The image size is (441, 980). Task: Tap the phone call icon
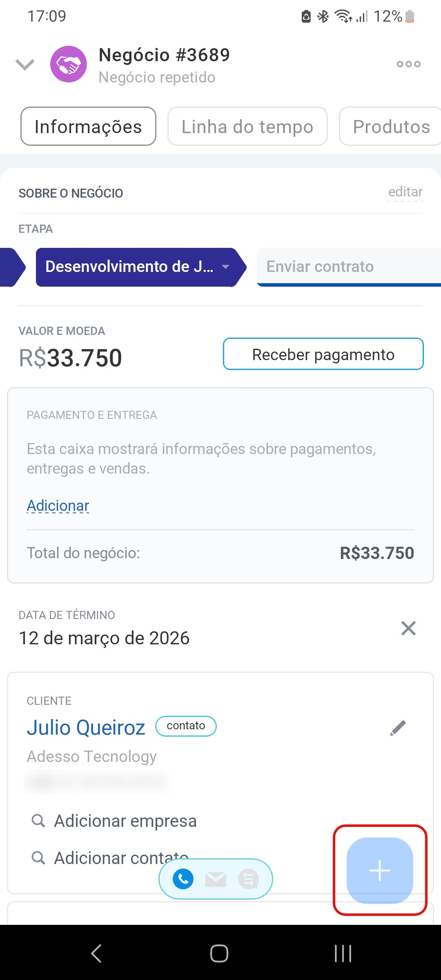coord(183,879)
